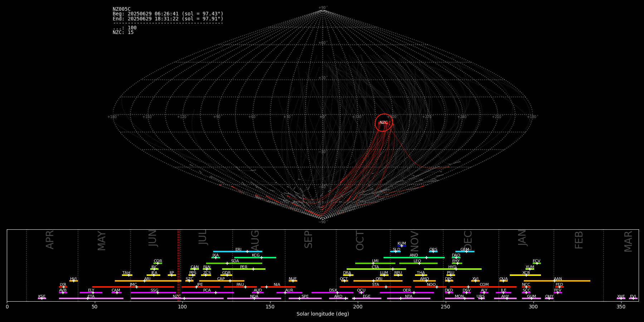This screenshot has width=644, height=322.
Task: Click the AUG month label
Action: [x=255, y=240]
